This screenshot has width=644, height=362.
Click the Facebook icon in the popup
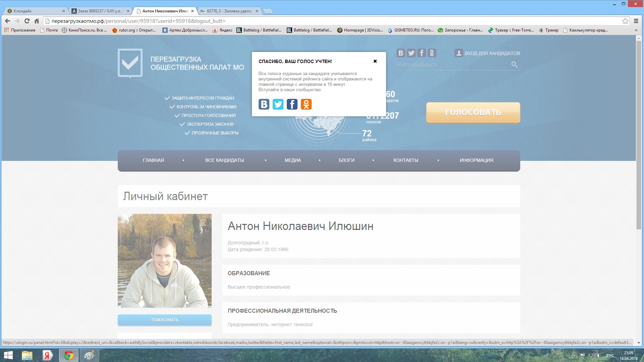(x=292, y=104)
